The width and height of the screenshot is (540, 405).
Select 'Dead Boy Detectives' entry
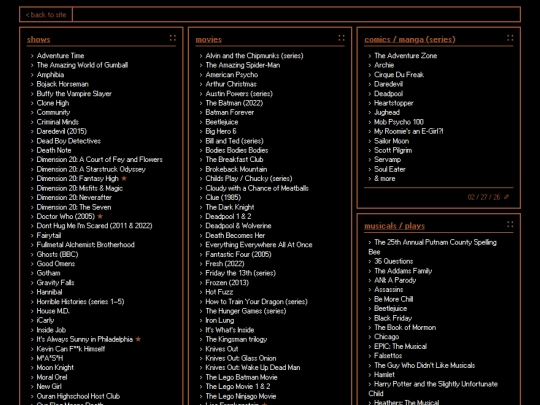click(x=69, y=141)
